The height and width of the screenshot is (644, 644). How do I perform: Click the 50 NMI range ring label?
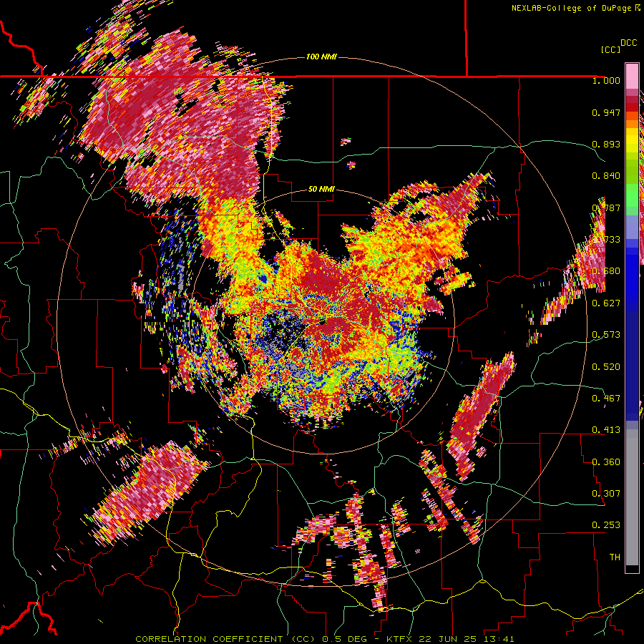(x=321, y=190)
